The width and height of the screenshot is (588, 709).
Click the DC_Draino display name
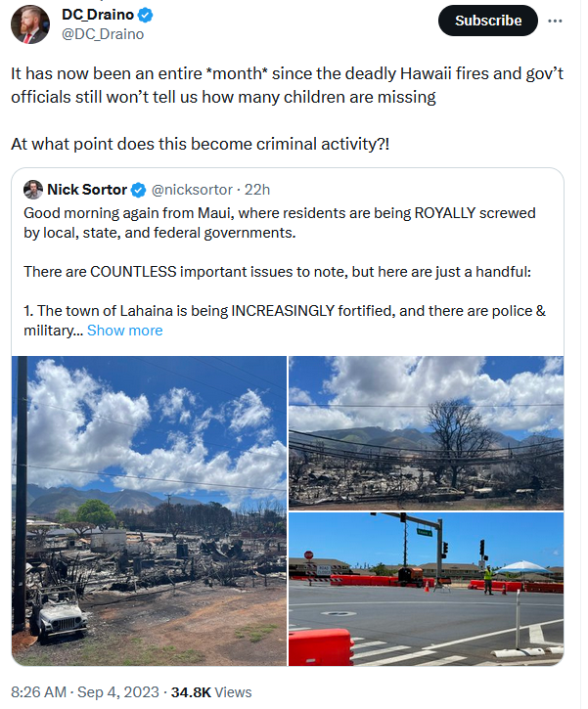coord(98,15)
